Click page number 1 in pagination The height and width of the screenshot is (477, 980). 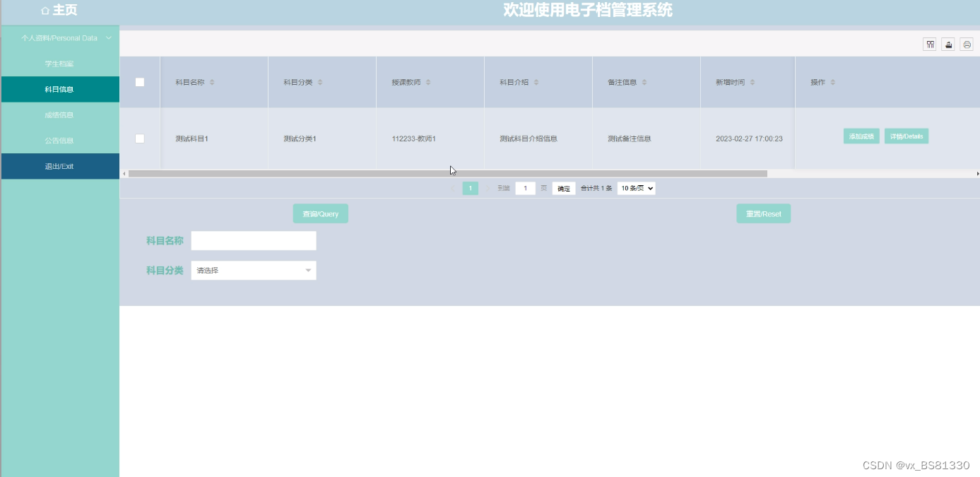[471, 188]
